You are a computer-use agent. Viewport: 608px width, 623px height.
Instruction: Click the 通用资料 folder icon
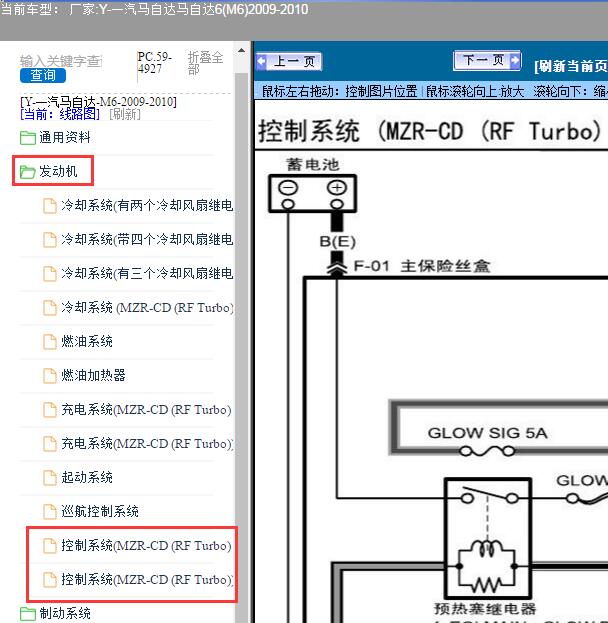click(x=28, y=138)
